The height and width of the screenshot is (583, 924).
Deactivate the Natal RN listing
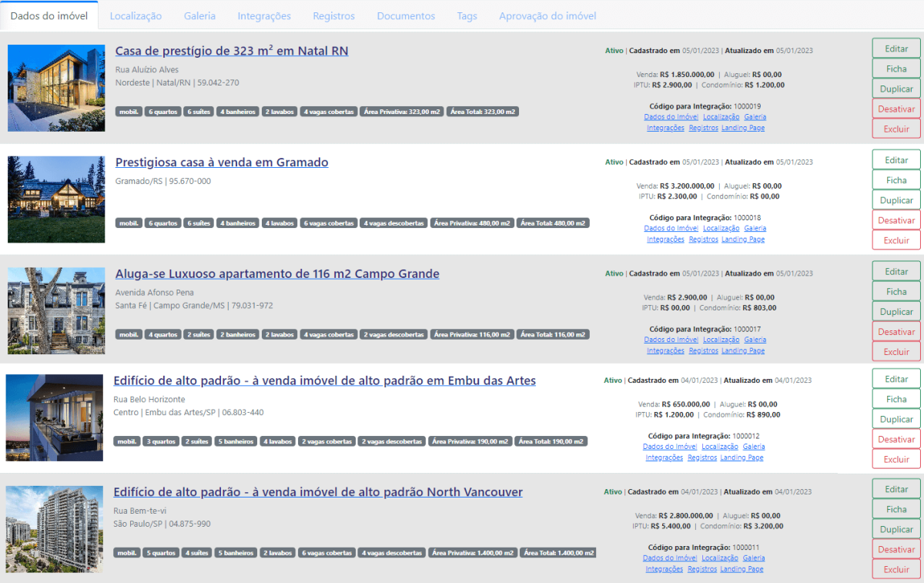click(x=896, y=109)
